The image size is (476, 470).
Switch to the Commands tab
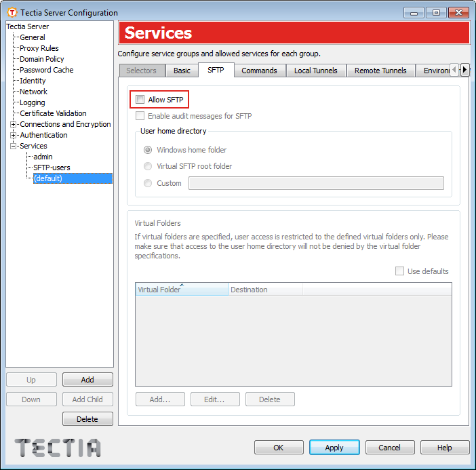click(x=259, y=71)
